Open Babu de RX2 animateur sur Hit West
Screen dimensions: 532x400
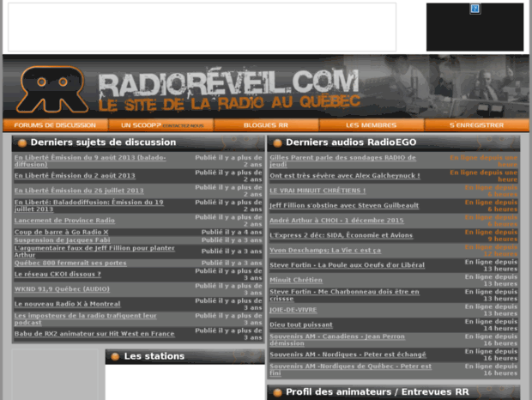(94, 334)
